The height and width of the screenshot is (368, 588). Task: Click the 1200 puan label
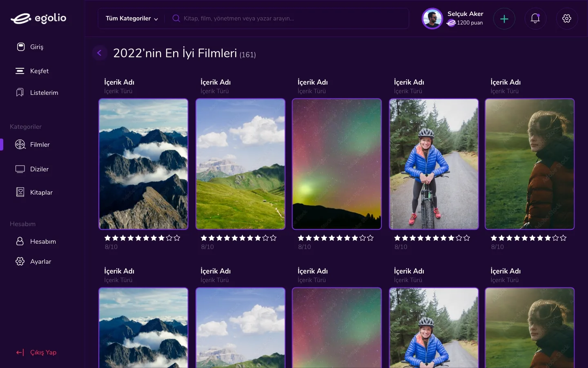click(x=470, y=23)
